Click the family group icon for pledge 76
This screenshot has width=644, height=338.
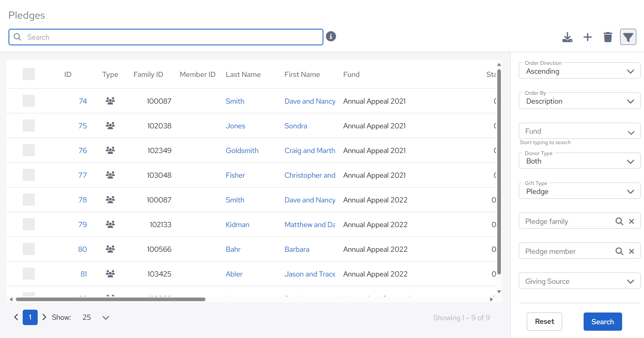[110, 150]
